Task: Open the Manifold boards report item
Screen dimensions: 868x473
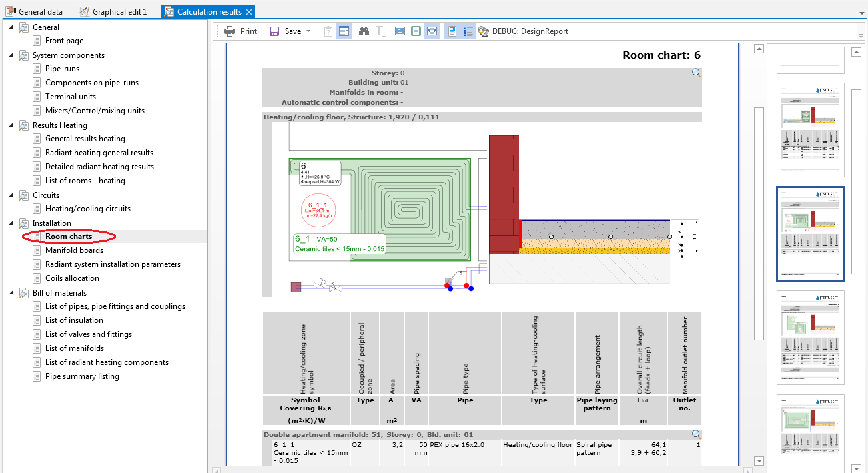Action: click(x=74, y=250)
